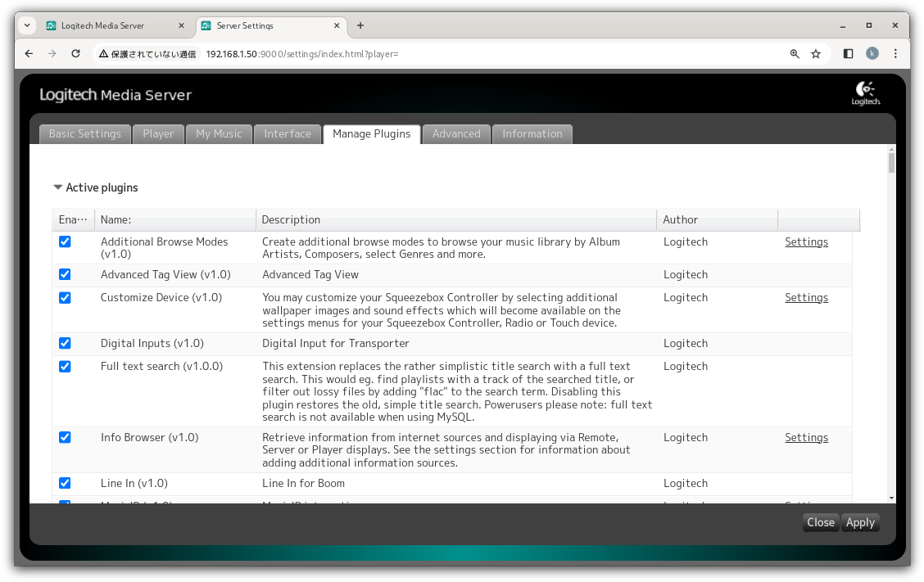Reload the Server Settings page
The width and height of the screenshot is (924, 582).
pyautogui.click(x=75, y=53)
